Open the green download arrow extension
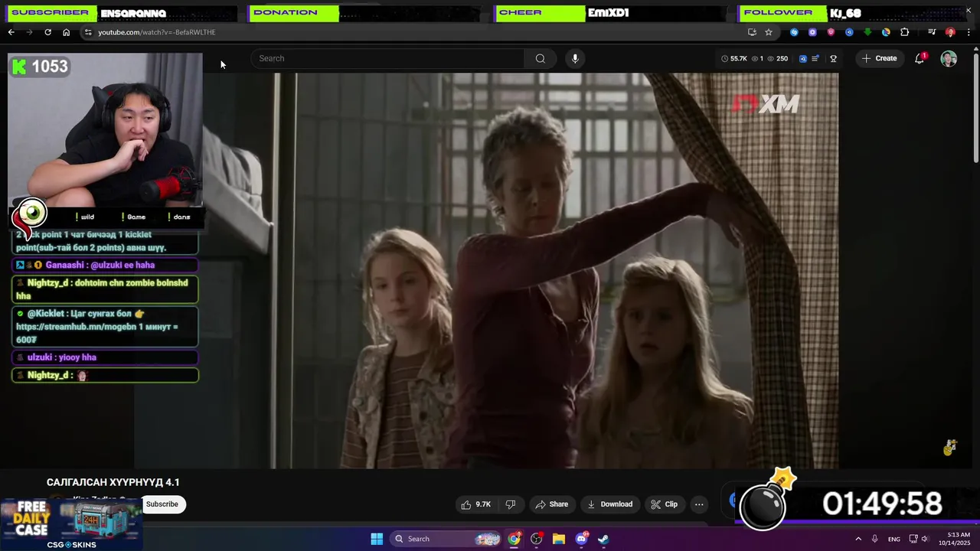 pos(867,32)
